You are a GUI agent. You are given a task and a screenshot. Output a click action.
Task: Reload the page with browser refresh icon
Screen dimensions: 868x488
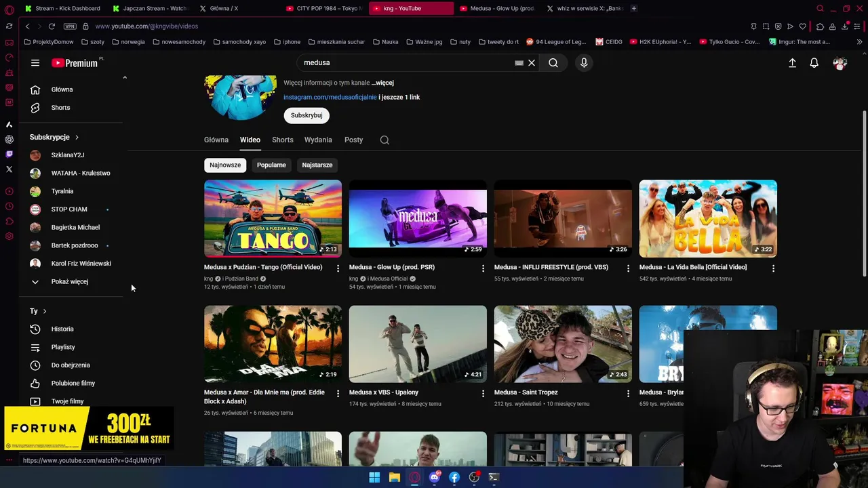(52, 26)
